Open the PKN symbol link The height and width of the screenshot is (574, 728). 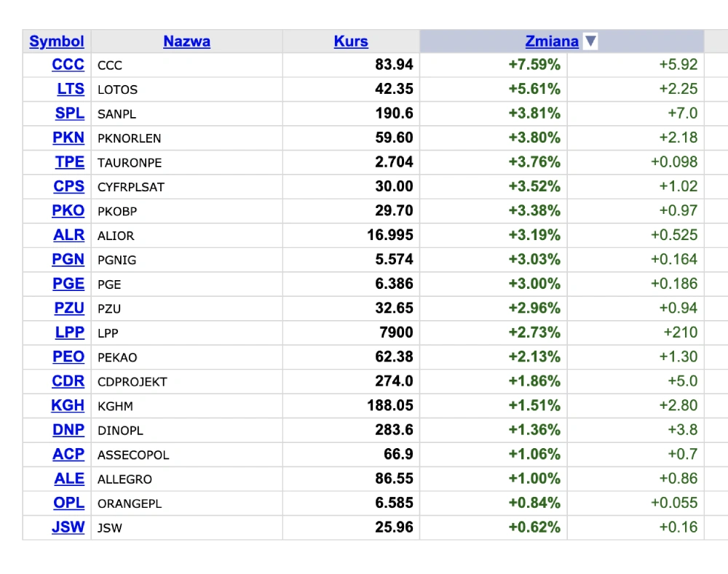pyautogui.click(x=68, y=137)
